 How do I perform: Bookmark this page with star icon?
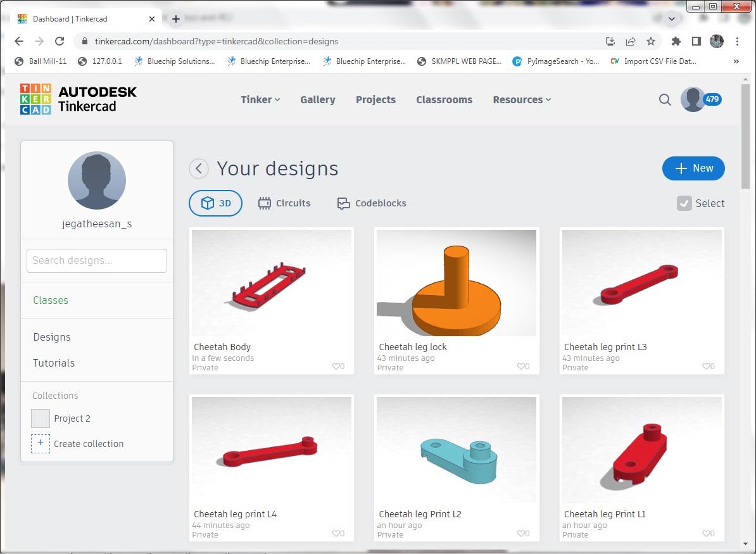pyautogui.click(x=651, y=41)
